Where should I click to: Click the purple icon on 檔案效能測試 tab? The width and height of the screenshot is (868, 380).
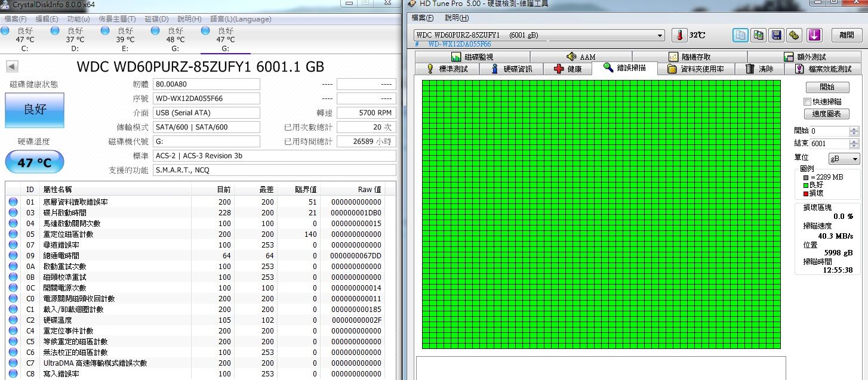799,69
